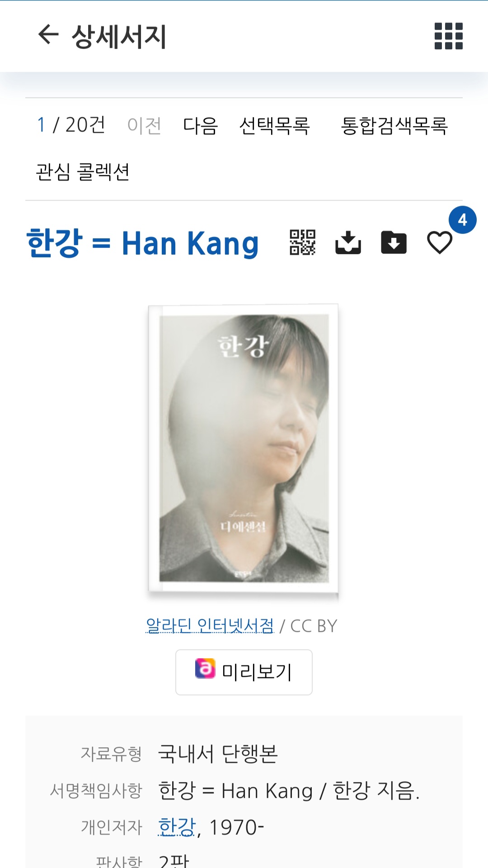
Task: Open the grid menu icon
Action: [448, 36]
